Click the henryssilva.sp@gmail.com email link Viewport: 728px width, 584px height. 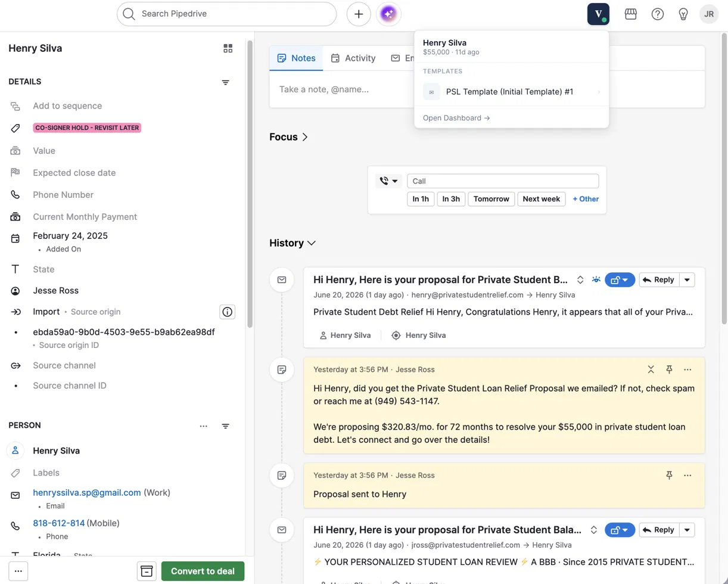[87, 492]
